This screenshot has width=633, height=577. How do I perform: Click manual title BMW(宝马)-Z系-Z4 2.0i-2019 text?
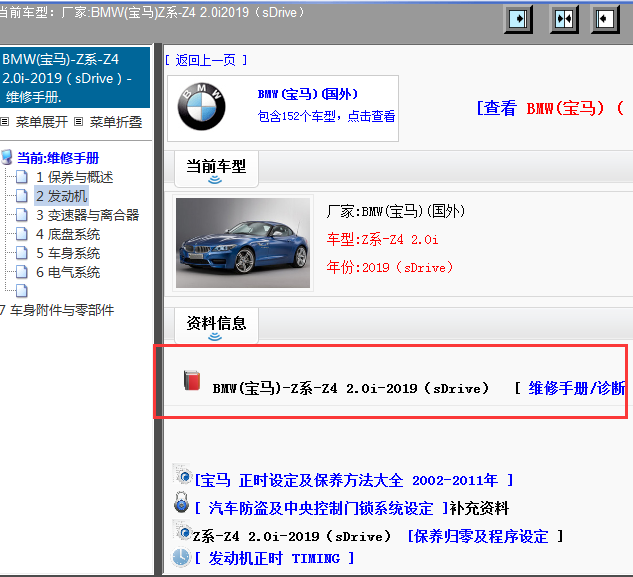pyautogui.click(x=350, y=388)
